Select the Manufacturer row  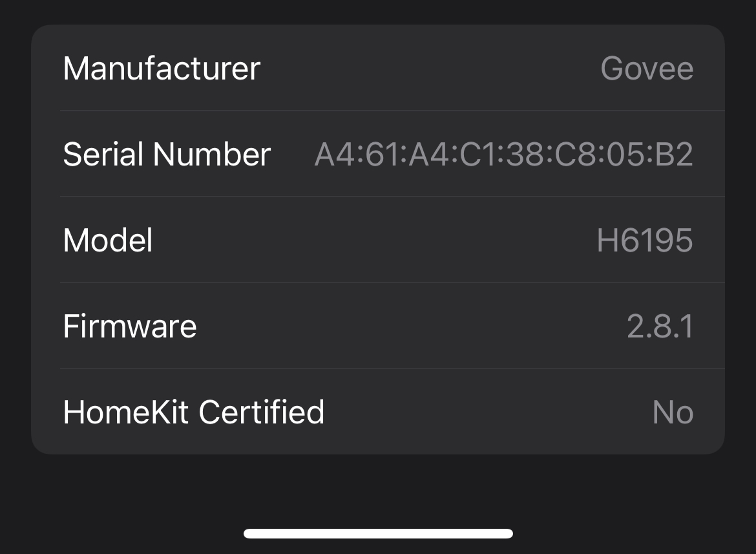(x=378, y=68)
